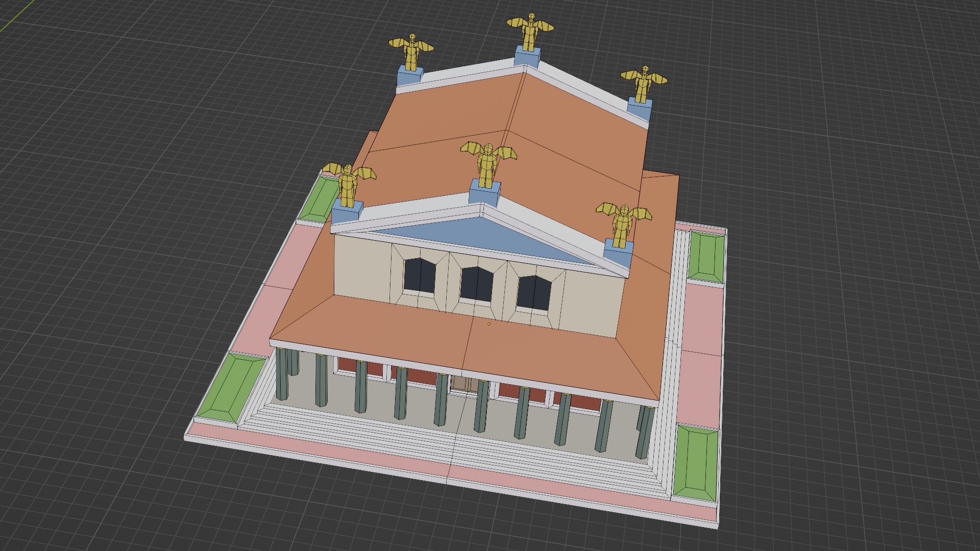Select the golden statue at front-right pediment corner
980x551 pixels.
point(623,224)
